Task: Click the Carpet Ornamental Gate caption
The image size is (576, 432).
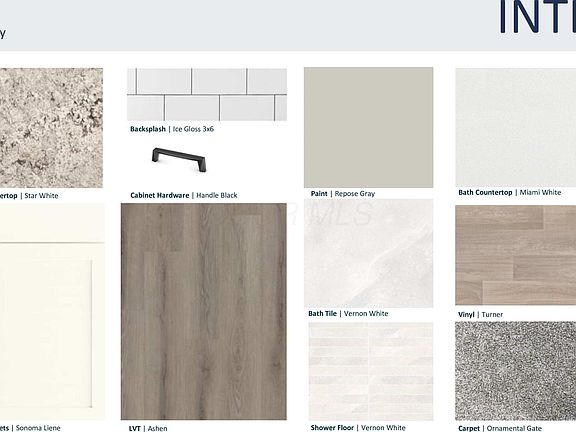Action: tap(500, 428)
